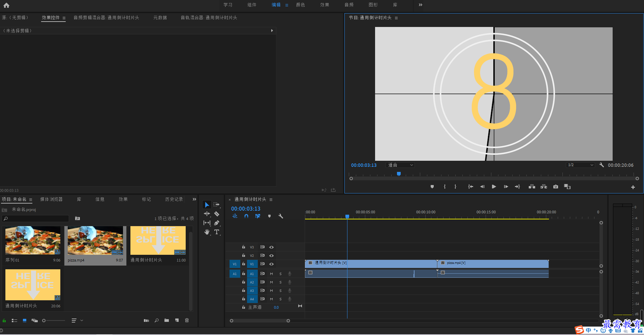Screen dimensions: 644x335
Task: Go to In point in program monitor
Action: (470, 187)
